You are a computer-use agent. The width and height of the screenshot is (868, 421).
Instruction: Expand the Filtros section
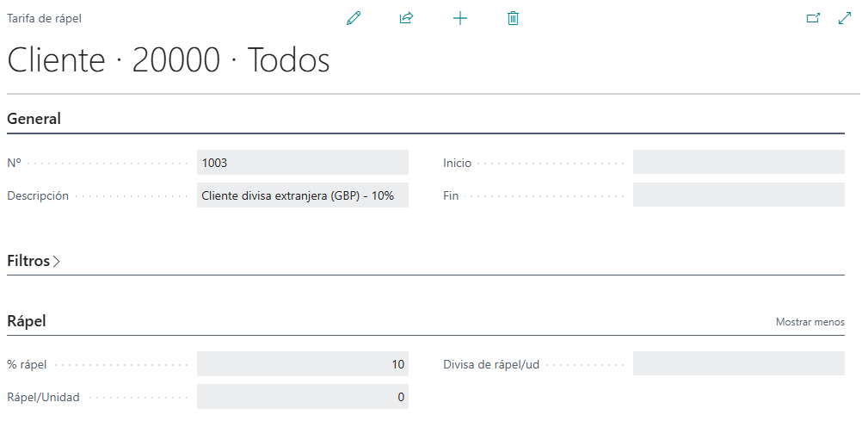click(x=29, y=261)
